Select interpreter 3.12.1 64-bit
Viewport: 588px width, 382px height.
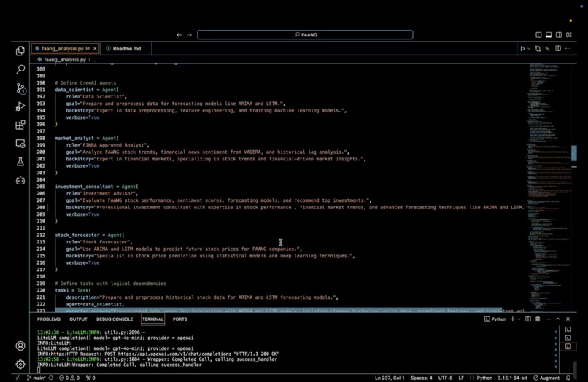click(512, 378)
